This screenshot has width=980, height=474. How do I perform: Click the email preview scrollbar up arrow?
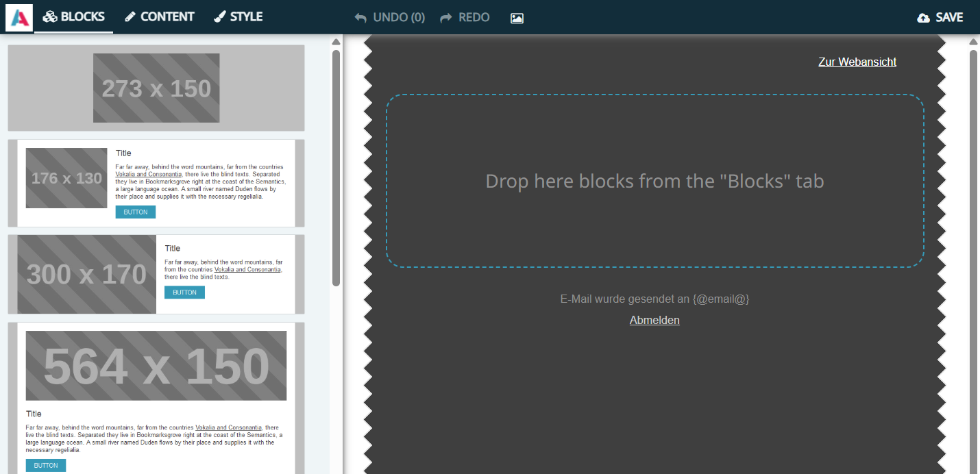973,42
